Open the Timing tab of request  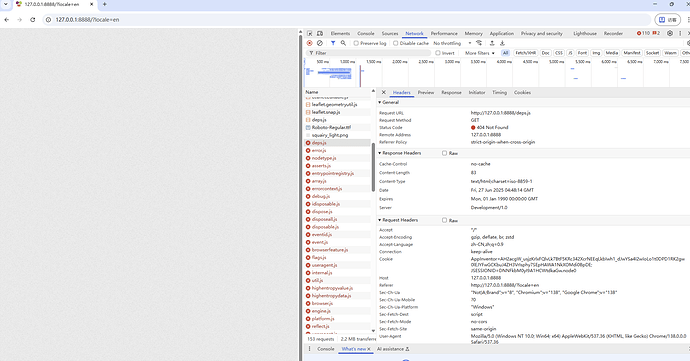499,92
